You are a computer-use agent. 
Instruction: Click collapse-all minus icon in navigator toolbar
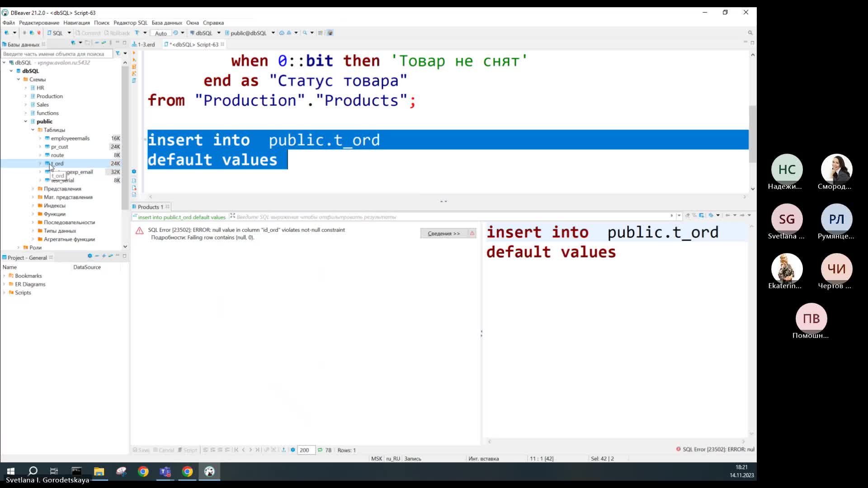click(96, 43)
